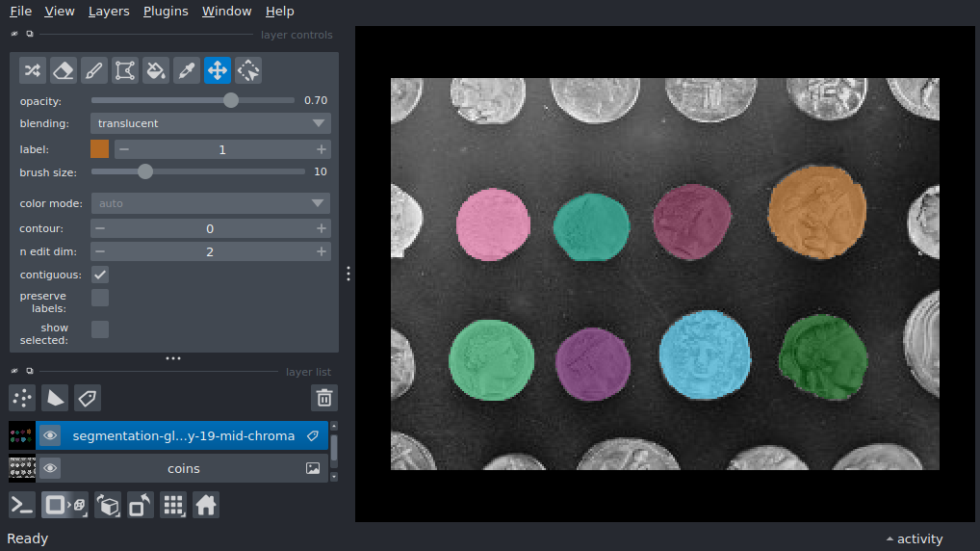
Task: Increase the contour value with plus
Action: (322, 229)
